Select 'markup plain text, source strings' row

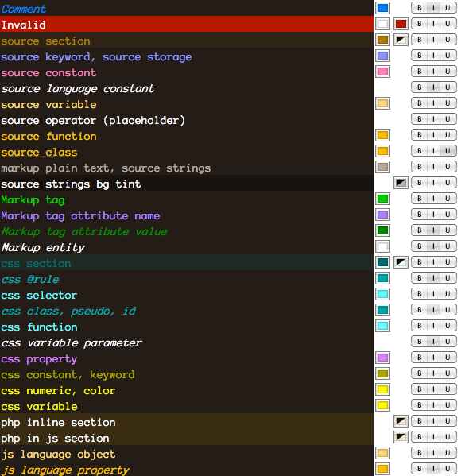187,167
